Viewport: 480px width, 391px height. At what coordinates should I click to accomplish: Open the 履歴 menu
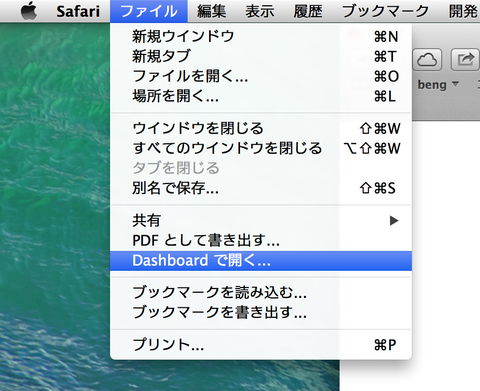[x=308, y=11]
